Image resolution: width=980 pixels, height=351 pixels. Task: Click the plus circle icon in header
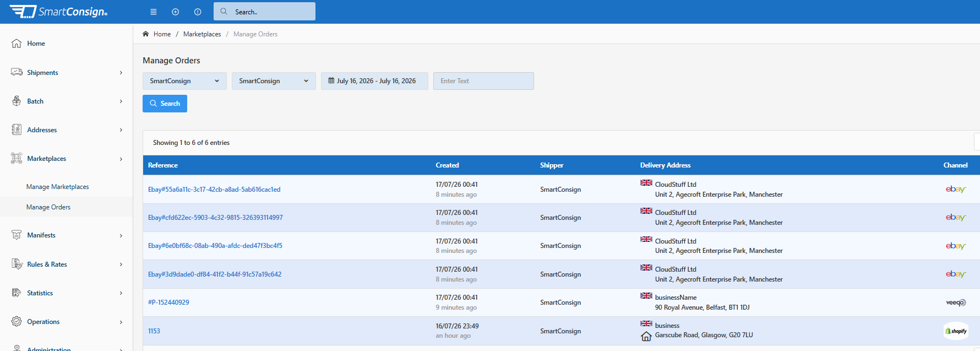(x=175, y=12)
